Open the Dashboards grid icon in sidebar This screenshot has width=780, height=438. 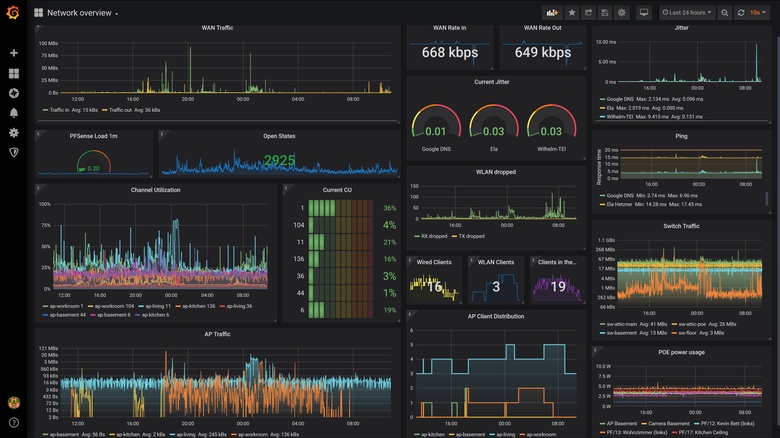[14, 73]
